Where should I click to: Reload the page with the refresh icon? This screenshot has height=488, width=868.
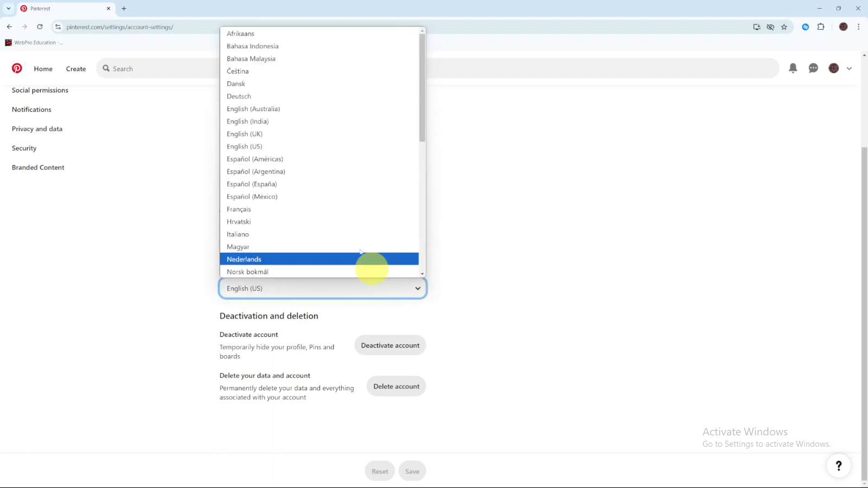point(40,27)
